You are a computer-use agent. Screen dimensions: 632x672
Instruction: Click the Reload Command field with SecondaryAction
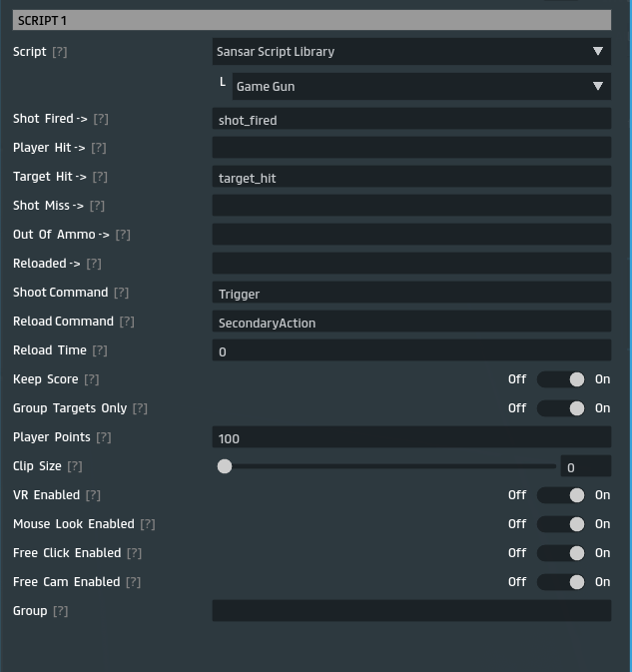click(411, 322)
